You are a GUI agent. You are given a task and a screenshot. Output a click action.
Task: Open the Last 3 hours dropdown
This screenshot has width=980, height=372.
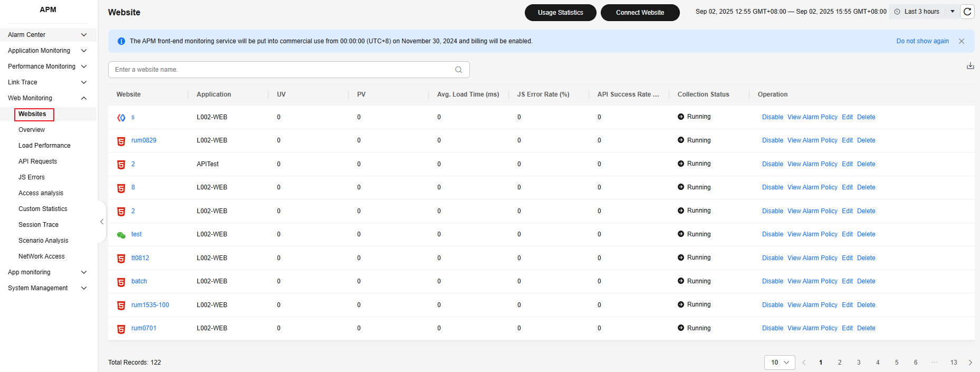click(x=925, y=12)
